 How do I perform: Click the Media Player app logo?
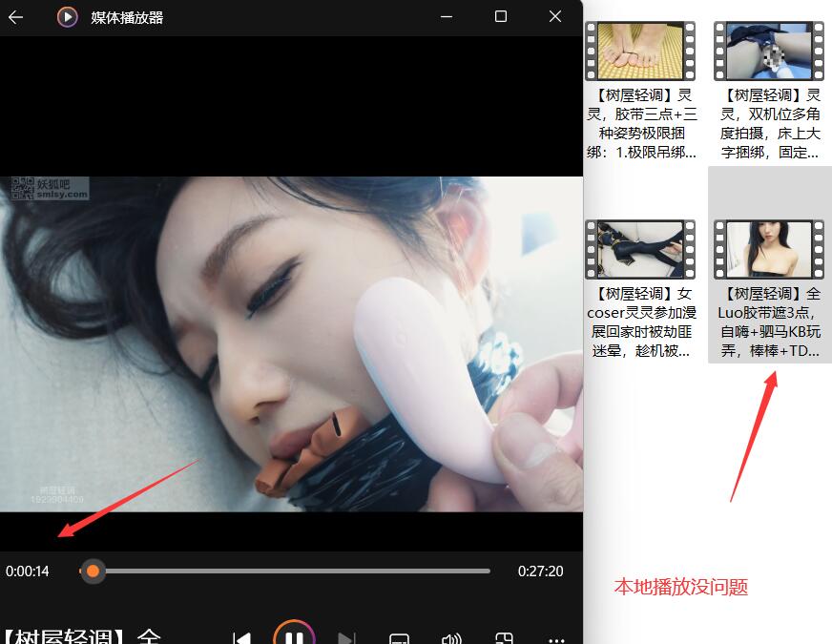pos(67,16)
